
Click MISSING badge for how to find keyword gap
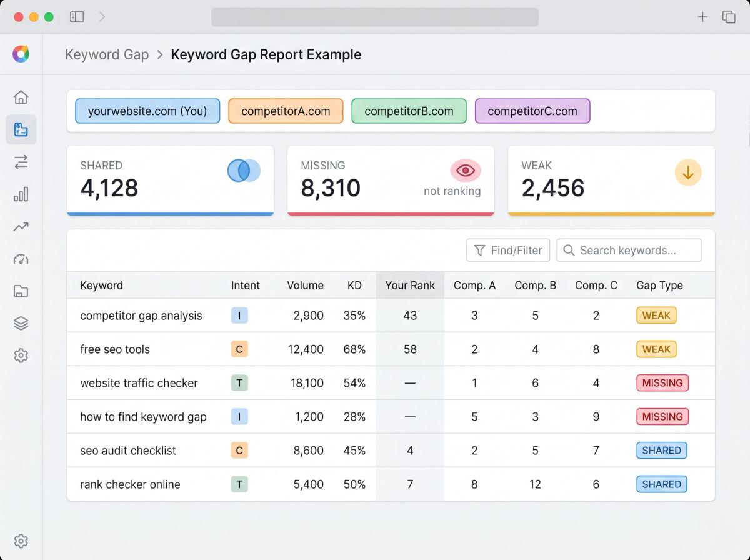[x=662, y=417]
